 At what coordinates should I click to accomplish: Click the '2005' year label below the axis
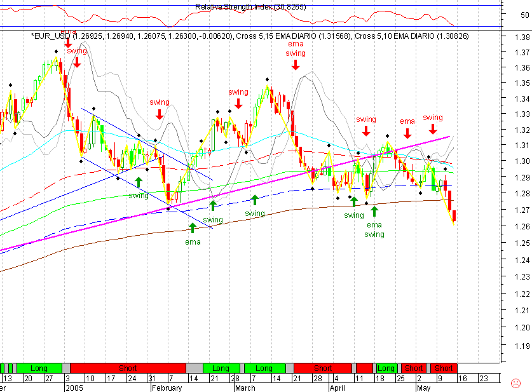coord(75,386)
